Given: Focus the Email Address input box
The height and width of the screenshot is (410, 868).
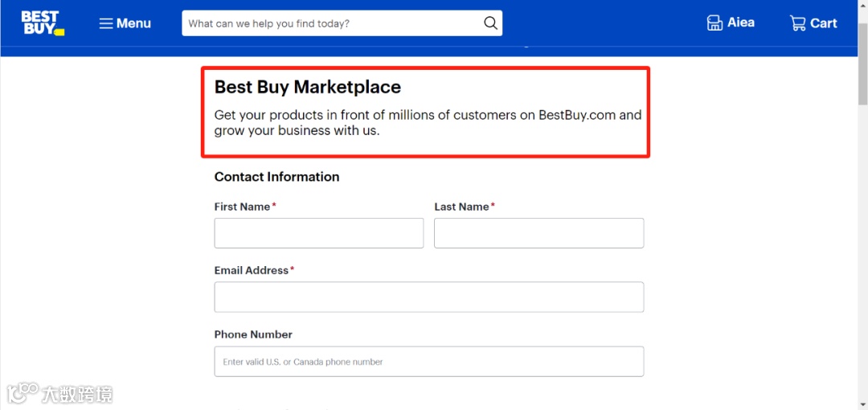Looking at the screenshot, I should (428, 297).
